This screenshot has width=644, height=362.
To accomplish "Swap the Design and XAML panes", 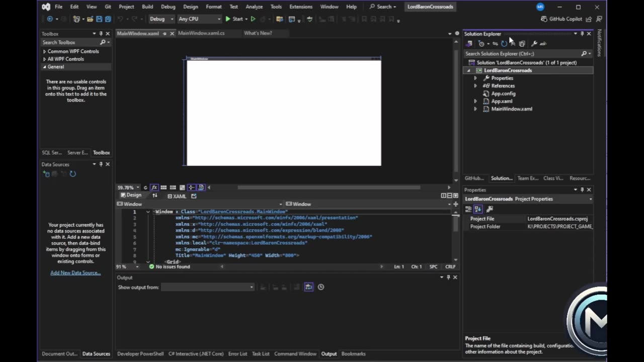I will point(155,196).
